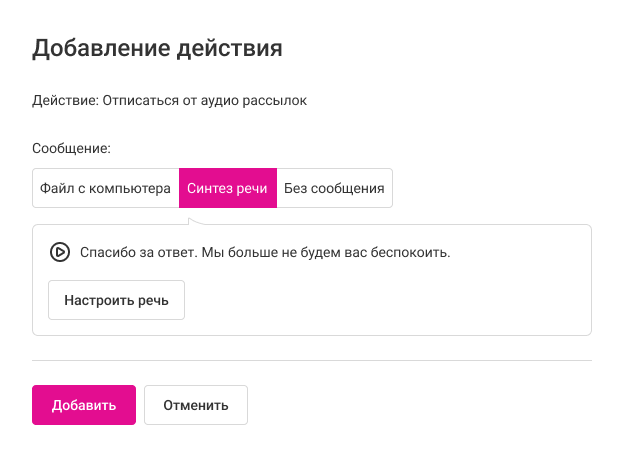The width and height of the screenshot is (624, 457).
Task: Cancel the dialog with Отменить
Action: (x=196, y=405)
